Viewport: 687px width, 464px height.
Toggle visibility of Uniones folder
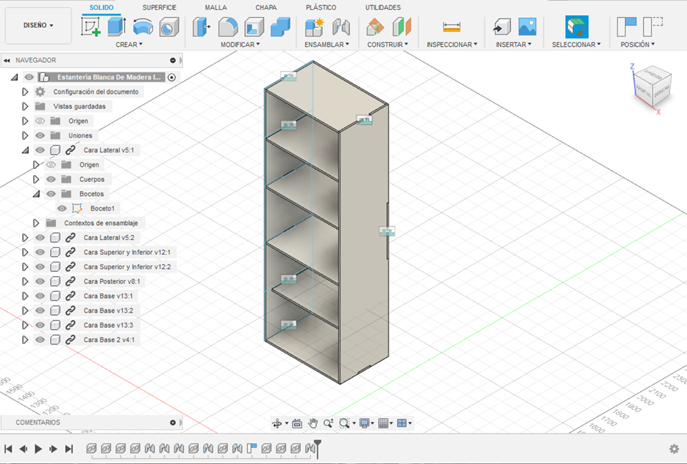click(x=40, y=135)
